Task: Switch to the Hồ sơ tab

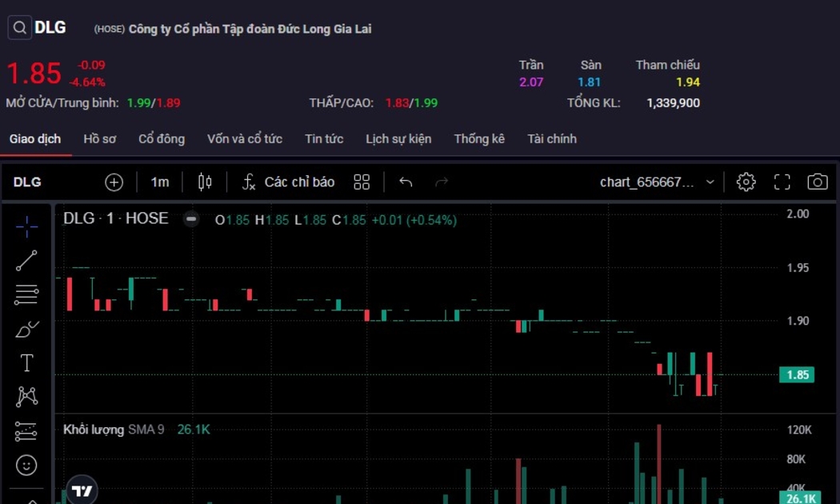Action: point(99,139)
